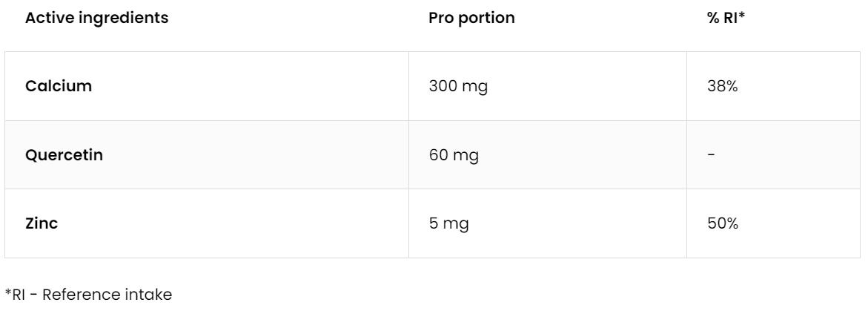This screenshot has height=311, width=868.
Task: Click the number 60 in Quercetin's portion
Action: click(x=438, y=154)
